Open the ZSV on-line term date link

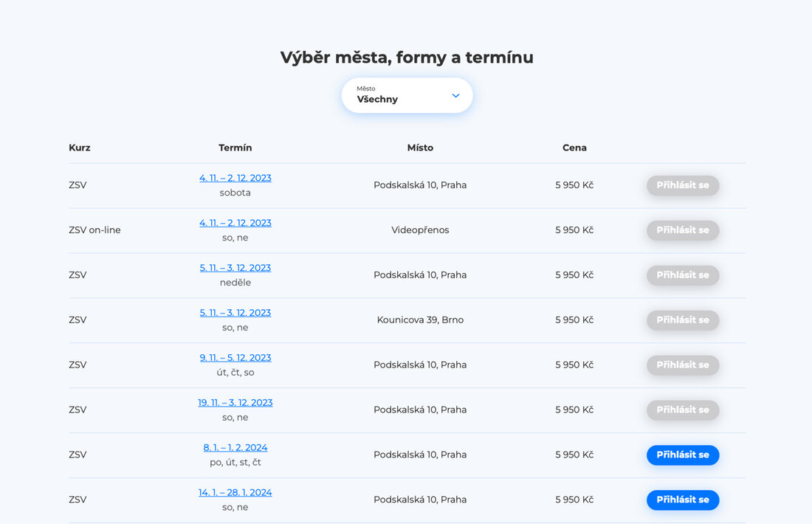(x=235, y=223)
